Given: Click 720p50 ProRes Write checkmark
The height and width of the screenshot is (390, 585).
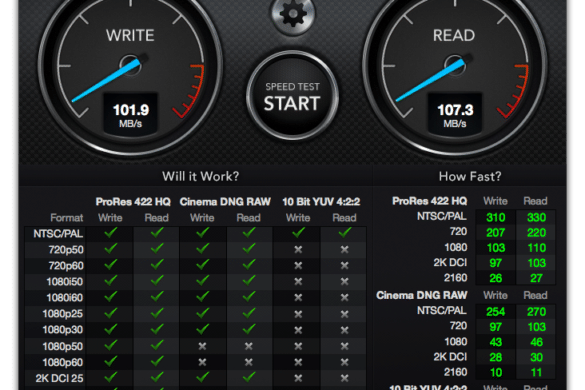Looking at the screenshot, I should pos(111,248).
